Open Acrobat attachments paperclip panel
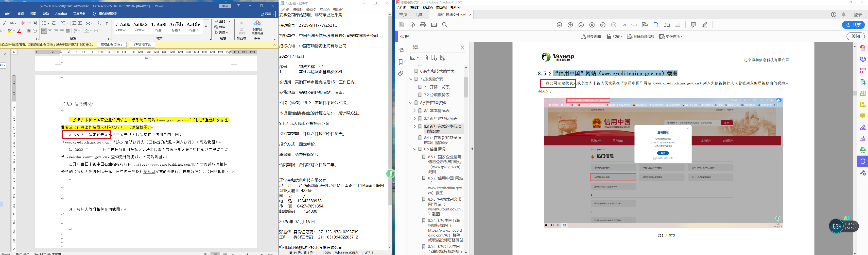 [401, 73]
